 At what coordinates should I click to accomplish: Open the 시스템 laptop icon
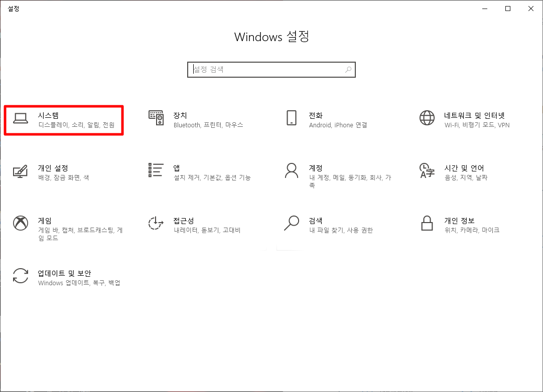click(x=21, y=118)
